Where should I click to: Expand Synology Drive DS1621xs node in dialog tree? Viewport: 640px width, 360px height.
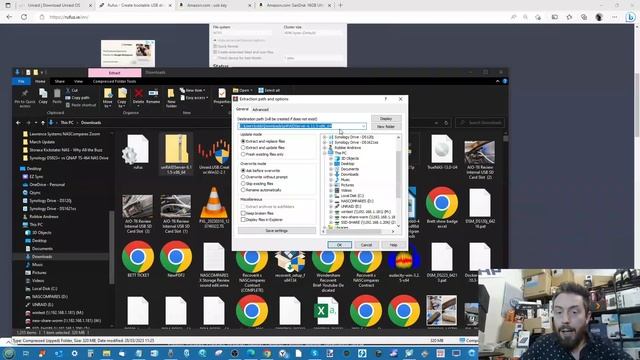[325, 142]
